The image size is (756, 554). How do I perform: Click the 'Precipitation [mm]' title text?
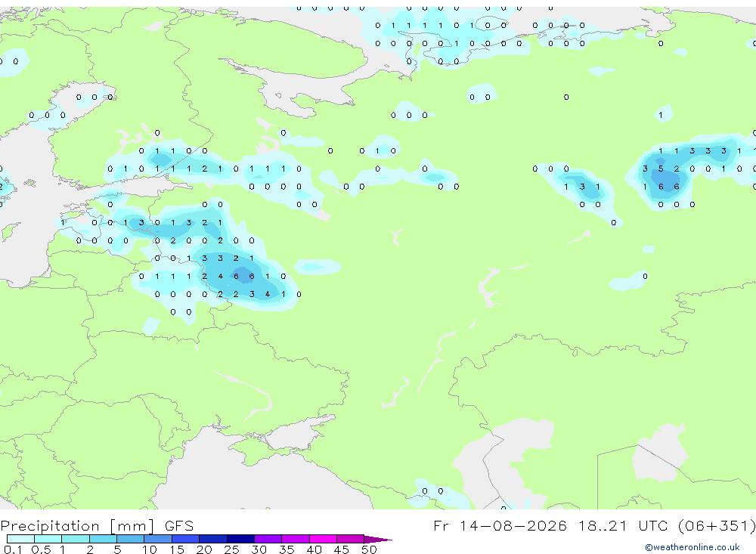77,526
